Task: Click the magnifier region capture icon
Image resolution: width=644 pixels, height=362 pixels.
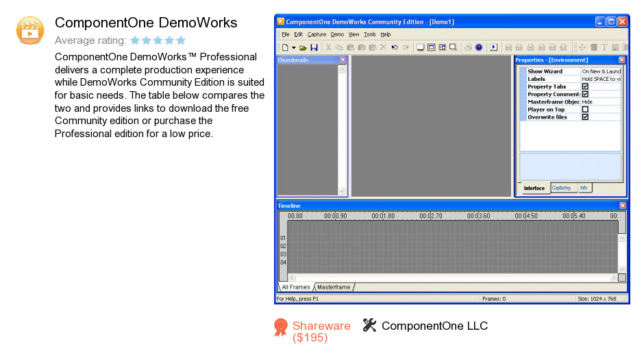Action: [x=454, y=48]
